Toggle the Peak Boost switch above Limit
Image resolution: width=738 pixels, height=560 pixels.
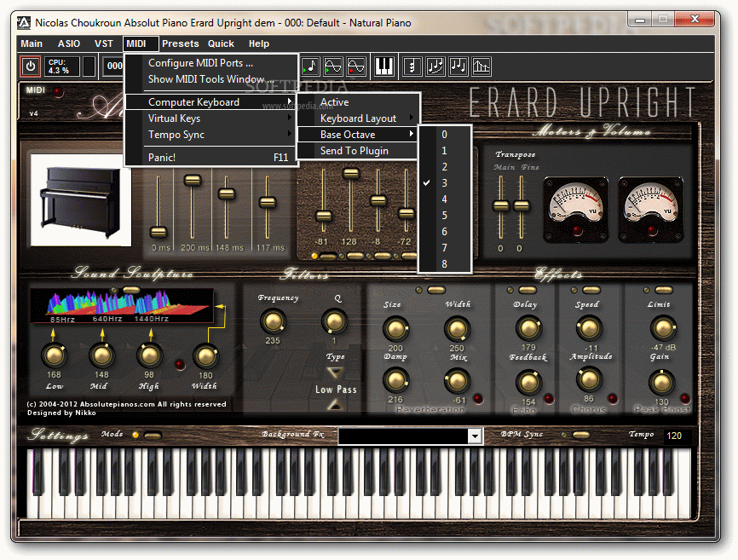pyautogui.click(x=664, y=290)
